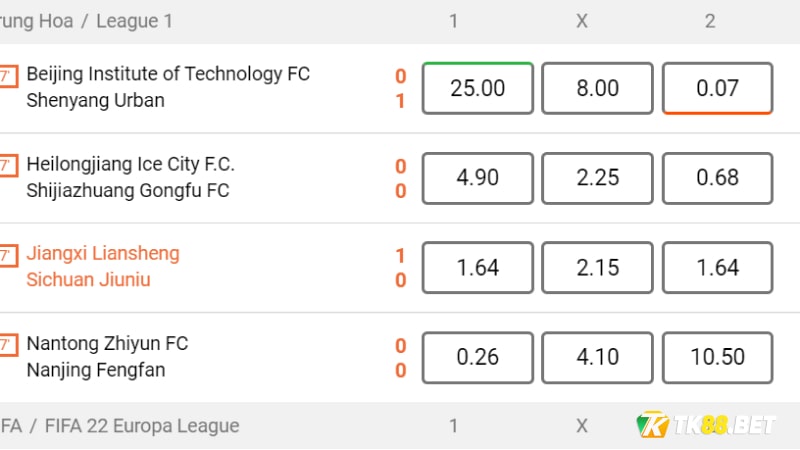Choose the 0.26 home odds for Nantong Zhiyun FC
The width and height of the screenshot is (800, 450).
478,358
